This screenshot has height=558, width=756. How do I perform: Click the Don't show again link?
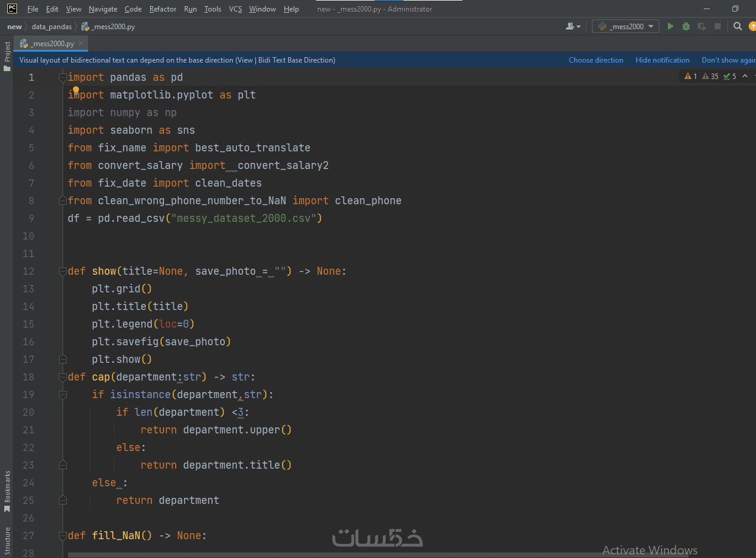coord(729,60)
